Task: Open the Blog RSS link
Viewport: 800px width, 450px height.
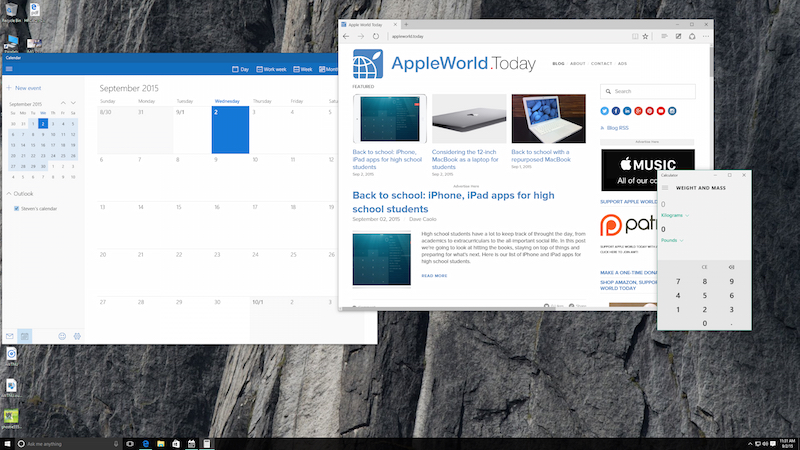Action: click(x=617, y=128)
